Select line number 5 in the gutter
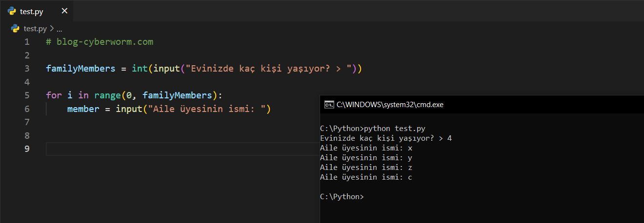Viewport: 644px width, 223px height. click(x=27, y=95)
